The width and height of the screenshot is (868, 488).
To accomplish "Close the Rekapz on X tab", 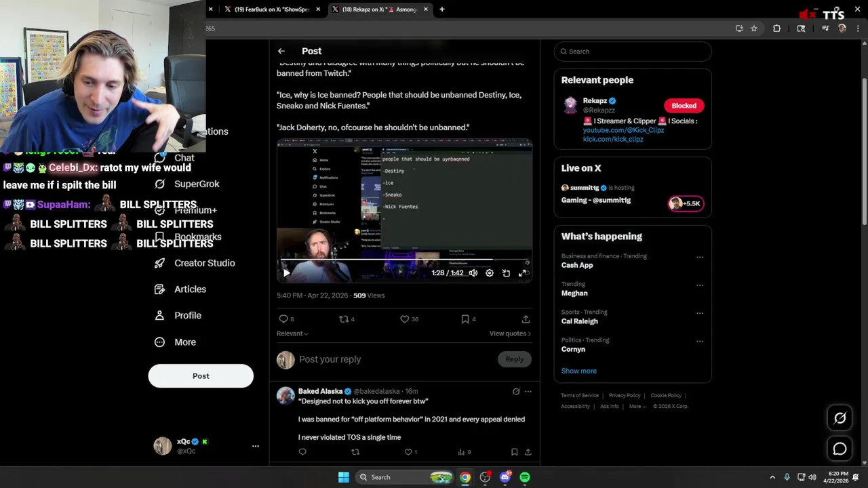I will 426,9.
